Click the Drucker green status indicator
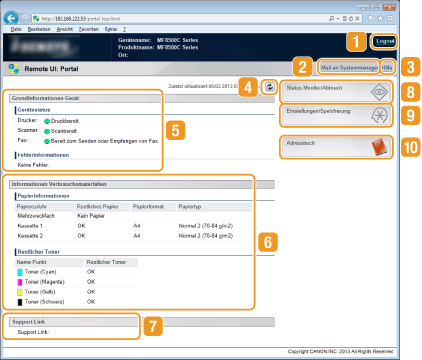This screenshot has width=422, height=360. click(47, 121)
